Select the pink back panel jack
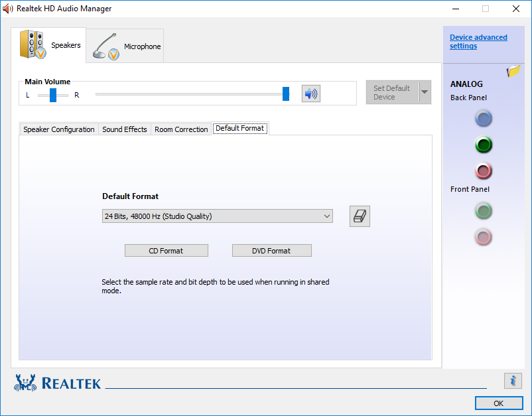The height and width of the screenshot is (416, 532). click(x=484, y=171)
